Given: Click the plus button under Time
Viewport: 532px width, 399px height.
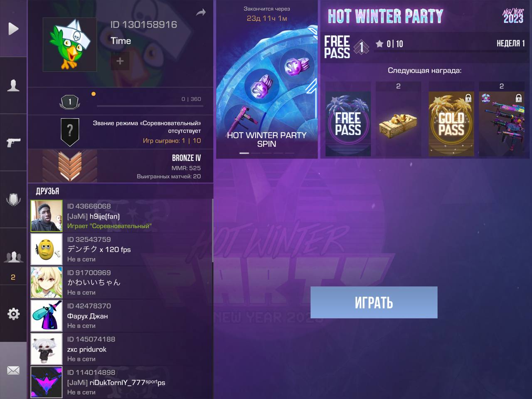Looking at the screenshot, I should 120,61.
